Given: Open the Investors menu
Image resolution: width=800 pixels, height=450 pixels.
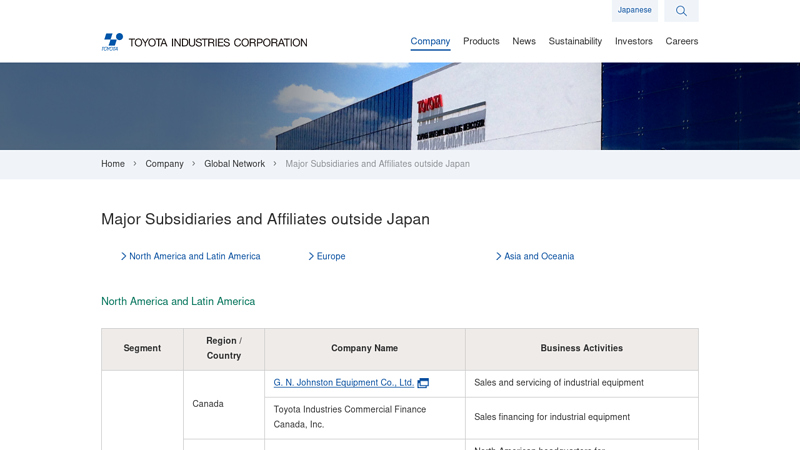Looking at the screenshot, I should click(x=633, y=41).
